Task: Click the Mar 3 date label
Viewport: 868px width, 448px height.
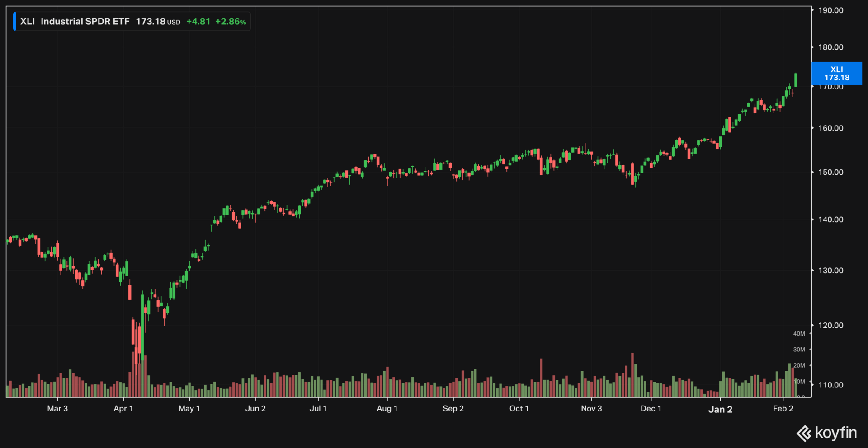Action: click(57, 409)
